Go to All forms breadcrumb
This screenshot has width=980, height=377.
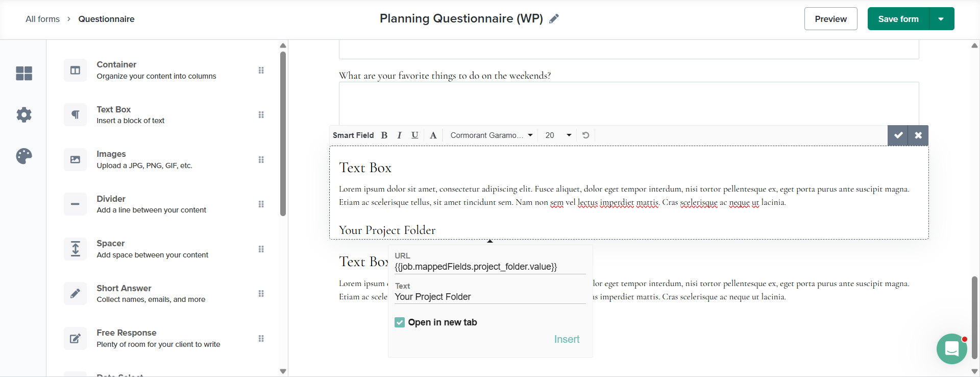pos(42,19)
